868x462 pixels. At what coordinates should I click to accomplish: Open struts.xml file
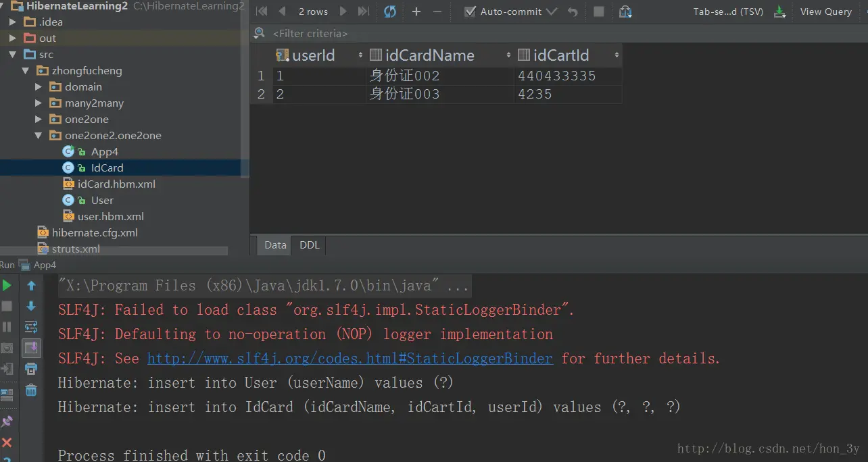pos(76,249)
